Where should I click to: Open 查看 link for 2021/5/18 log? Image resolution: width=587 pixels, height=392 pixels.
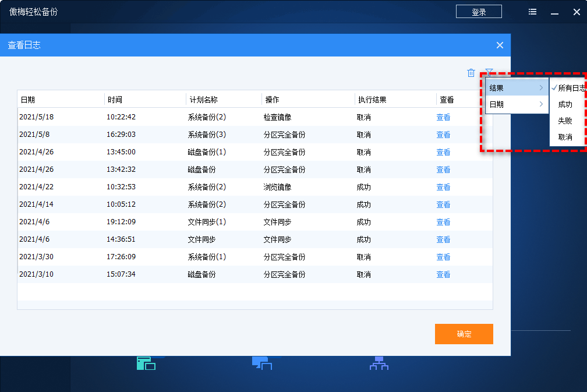click(x=443, y=117)
